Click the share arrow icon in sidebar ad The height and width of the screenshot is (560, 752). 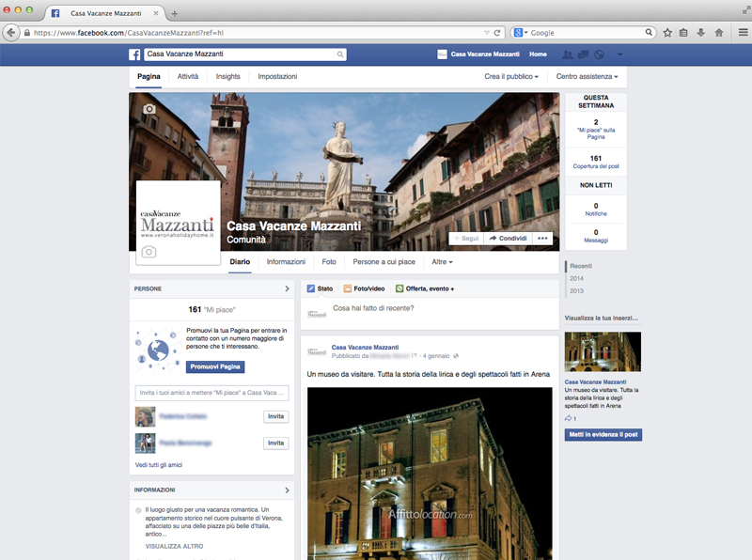coord(569,418)
